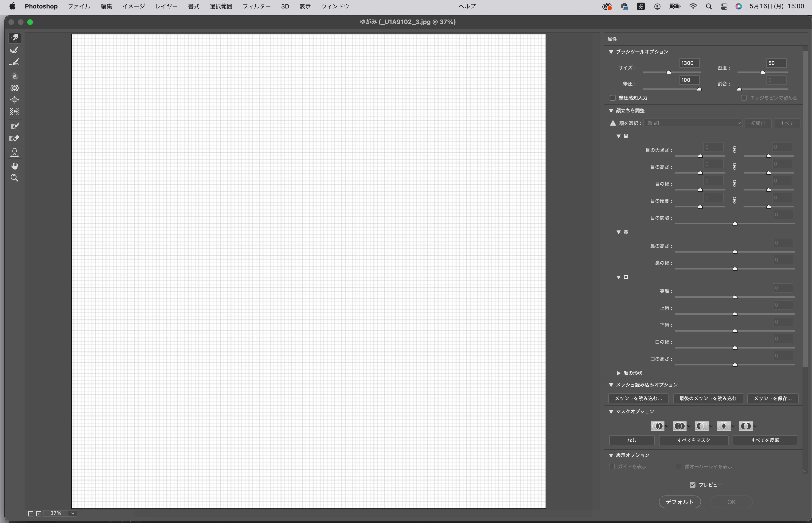Select the Freeze Mask tool
Viewport: 812px width, 523px height.
click(15, 126)
